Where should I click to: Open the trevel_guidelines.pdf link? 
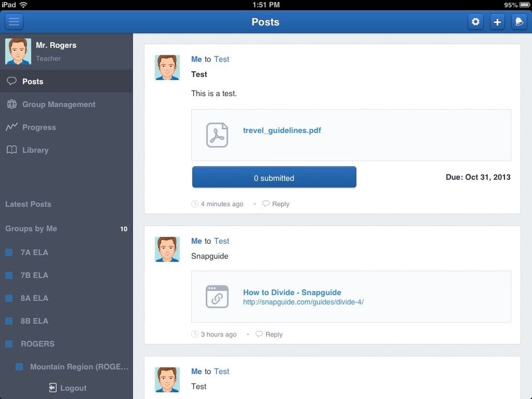coord(282,130)
